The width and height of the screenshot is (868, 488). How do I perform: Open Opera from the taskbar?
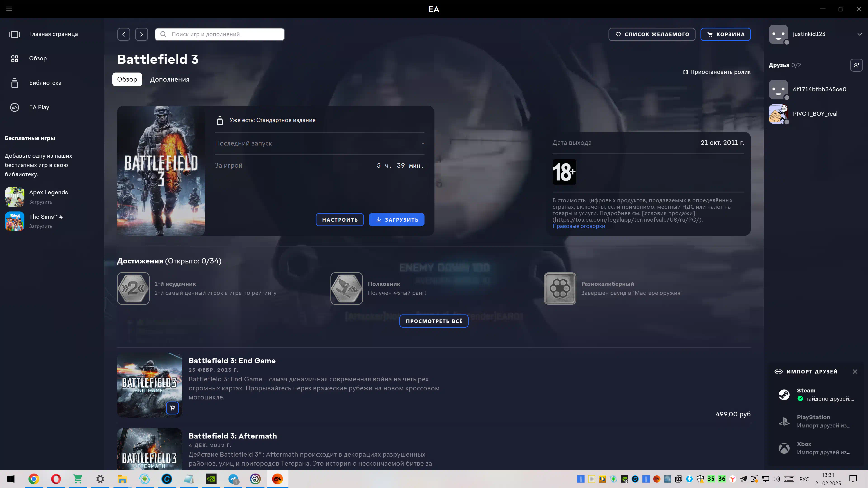coord(56,479)
